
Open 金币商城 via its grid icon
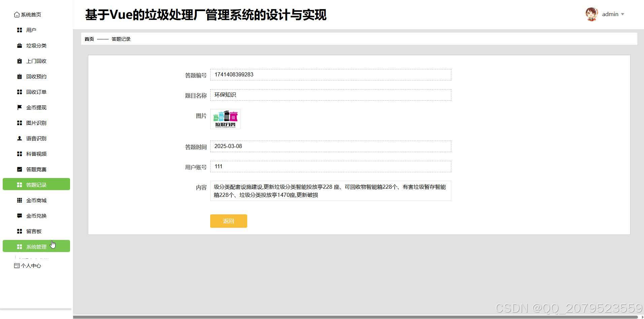pos(19,200)
